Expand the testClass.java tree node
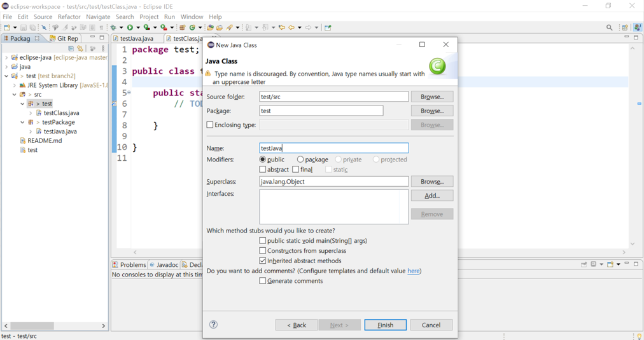 coord(31,112)
